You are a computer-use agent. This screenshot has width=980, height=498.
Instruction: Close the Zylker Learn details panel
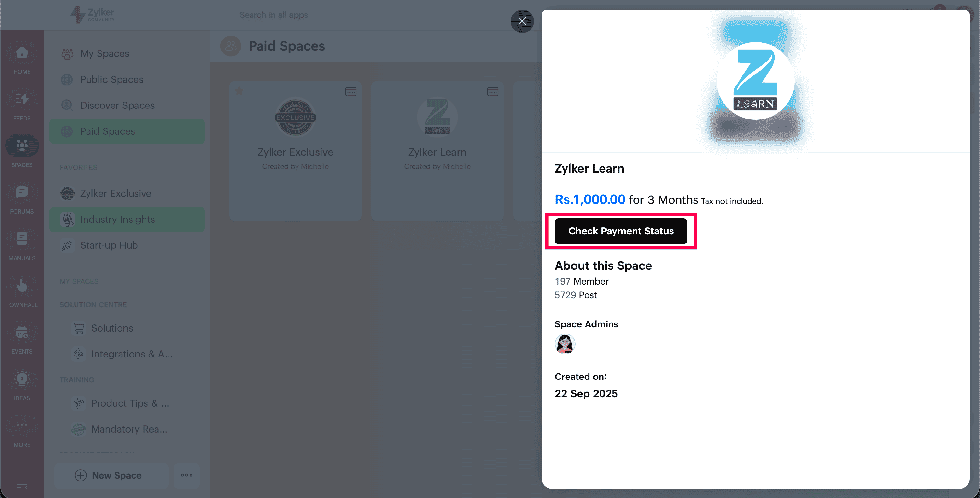point(522,21)
